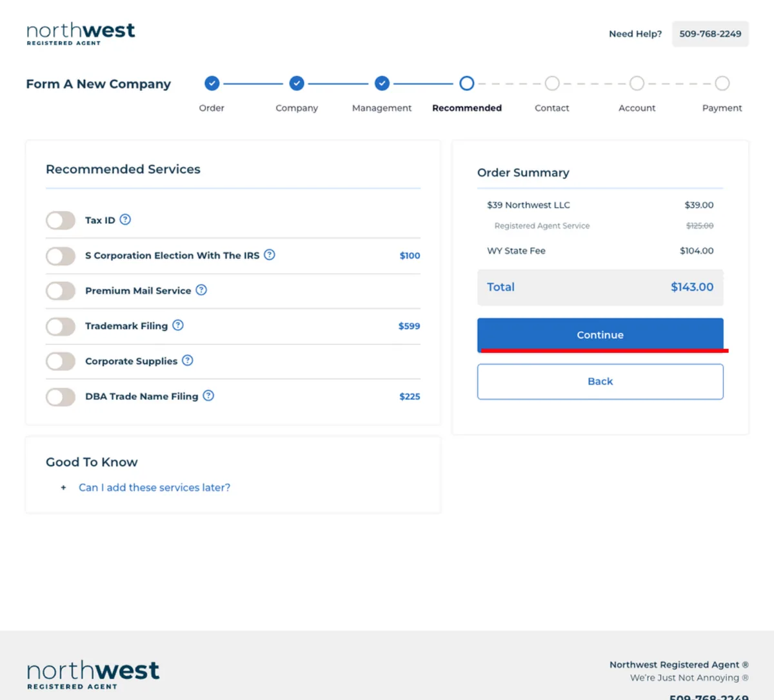
Task: Show S Corporation Election help tooltip icon
Action: [x=270, y=255]
